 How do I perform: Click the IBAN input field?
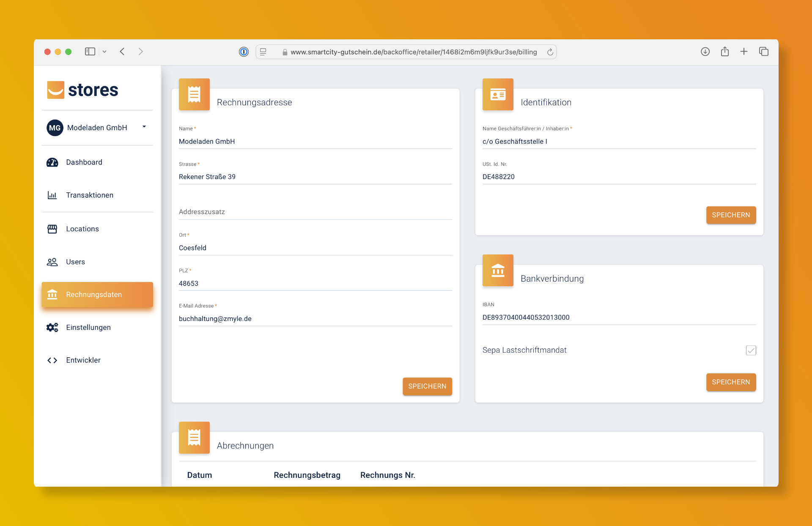[x=618, y=318]
